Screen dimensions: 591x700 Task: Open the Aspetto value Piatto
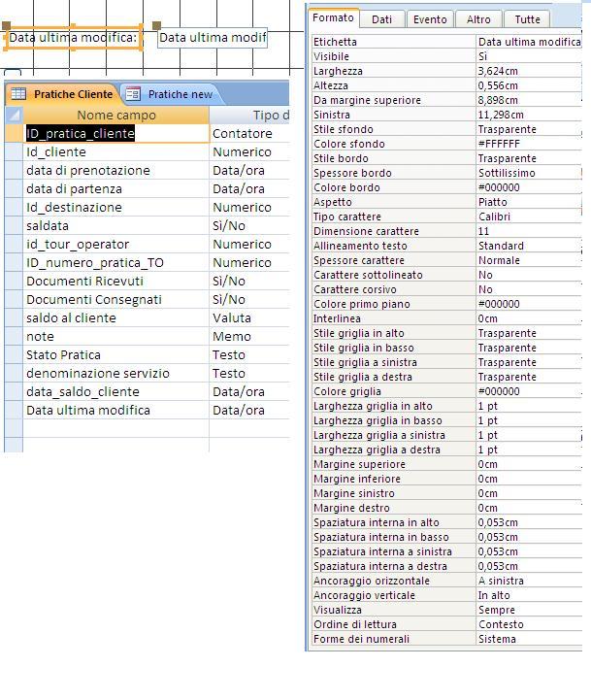tap(529, 202)
